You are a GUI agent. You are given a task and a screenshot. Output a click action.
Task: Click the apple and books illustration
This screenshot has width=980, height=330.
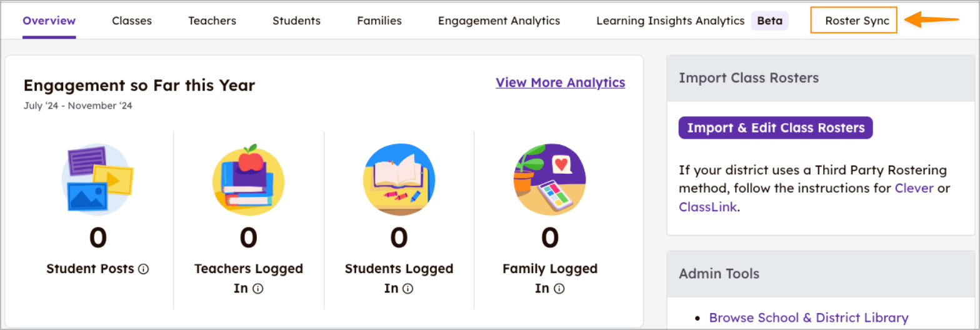coord(249,179)
